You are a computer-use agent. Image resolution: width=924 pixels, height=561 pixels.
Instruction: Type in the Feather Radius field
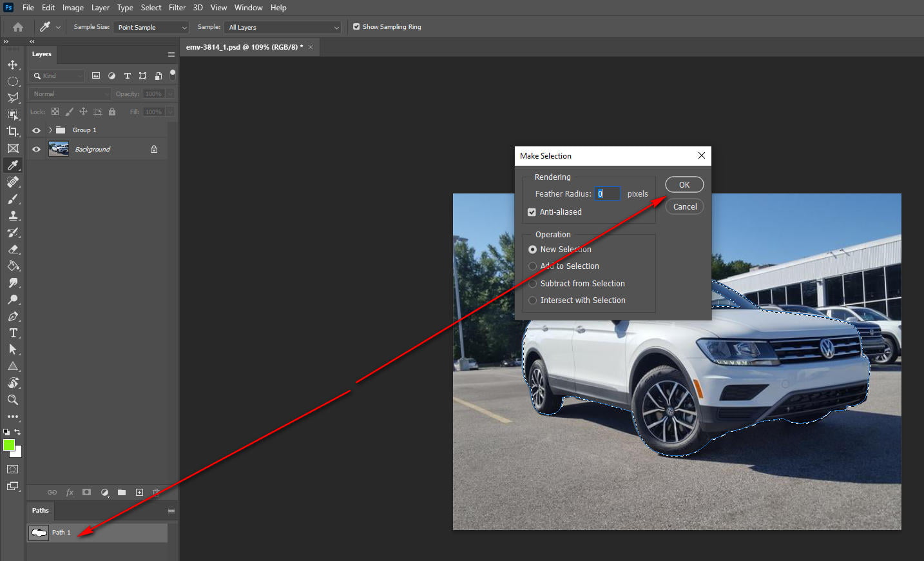click(x=606, y=193)
